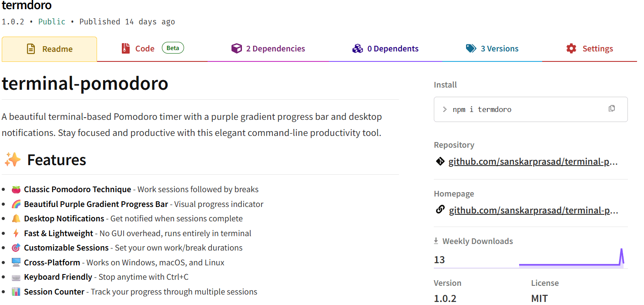Click the Weekly Downloads arrow icon
The height and width of the screenshot is (305, 644).
pyautogui.click(x=436, y=241)
